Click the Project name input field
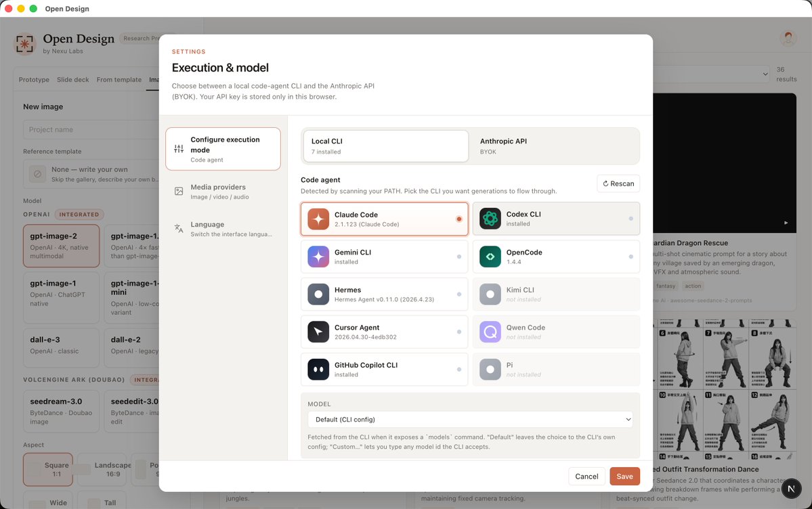Image resolution: width=812 pixels, height=509 pixels. pos(91,129)
